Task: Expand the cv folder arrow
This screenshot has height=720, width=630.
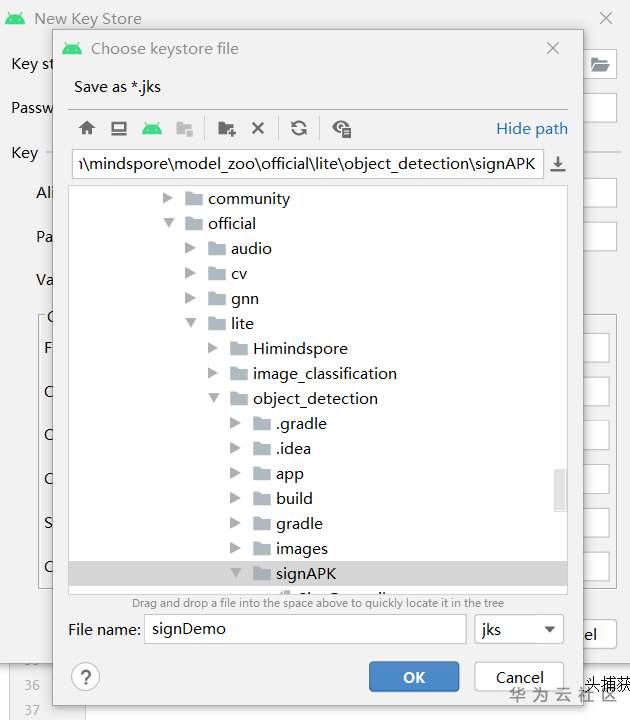Action: (190, 273)
